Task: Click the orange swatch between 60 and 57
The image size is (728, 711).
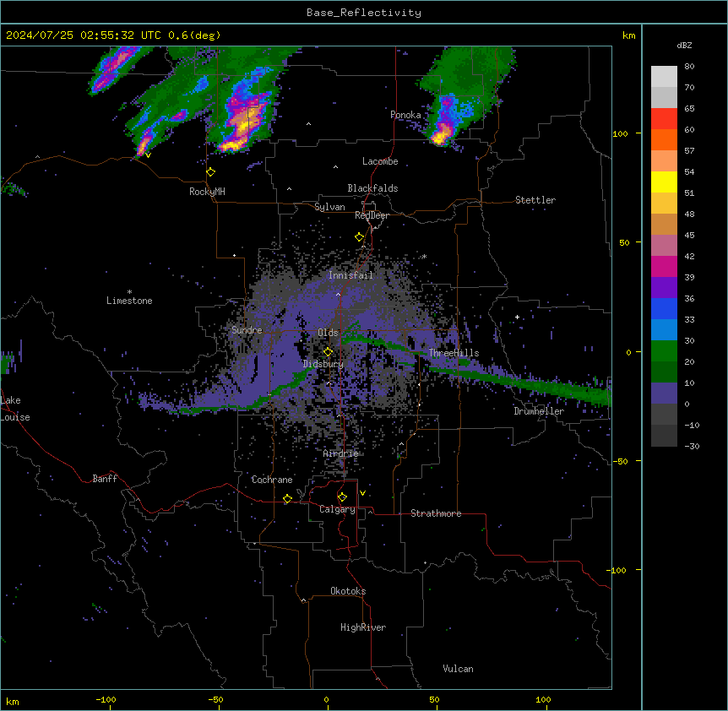Action: [664, 139]
